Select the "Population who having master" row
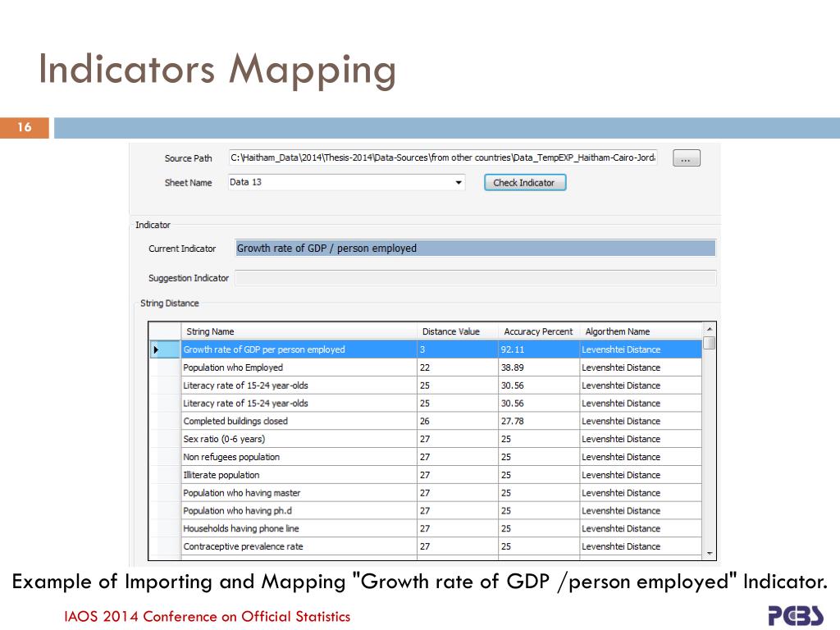 point(425,493)
